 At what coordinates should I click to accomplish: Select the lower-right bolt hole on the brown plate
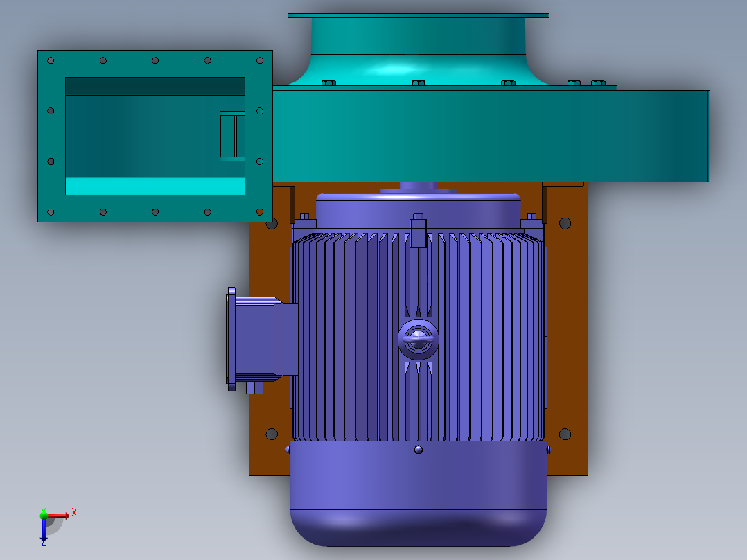click(565, 434)
